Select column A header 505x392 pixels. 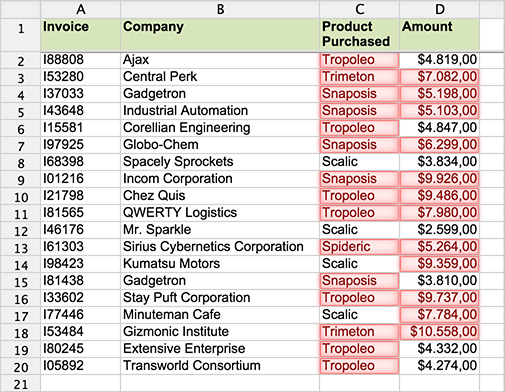pyautogui.click(x=80, y=9)
